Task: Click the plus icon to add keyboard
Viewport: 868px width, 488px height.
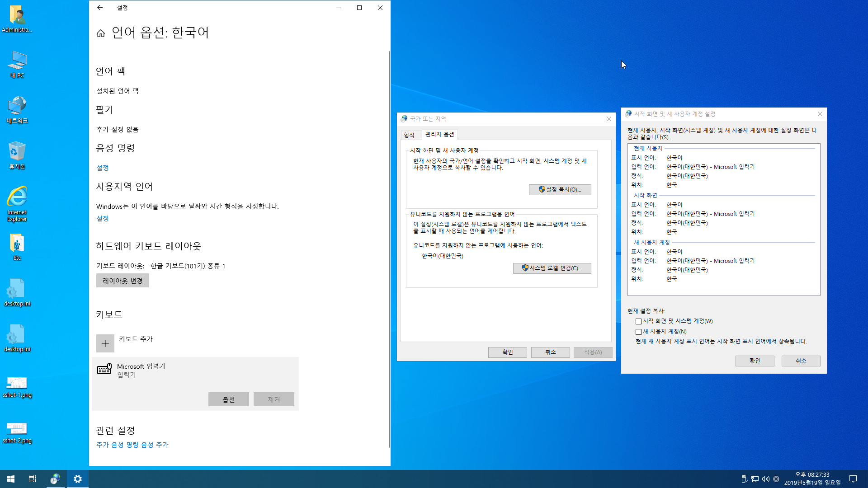Action: 105,343
